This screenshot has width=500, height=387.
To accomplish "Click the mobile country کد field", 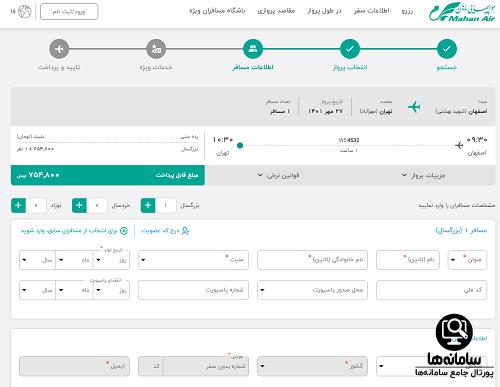I will (151, 366).
